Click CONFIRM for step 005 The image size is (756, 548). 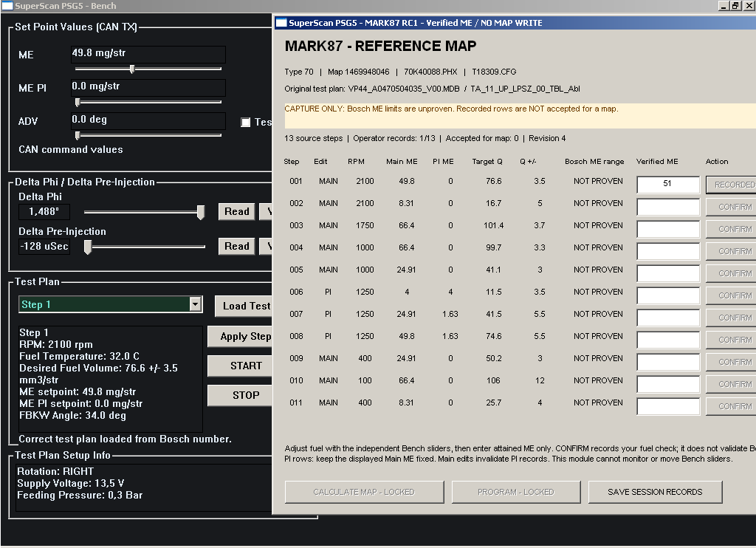point(732,273)
